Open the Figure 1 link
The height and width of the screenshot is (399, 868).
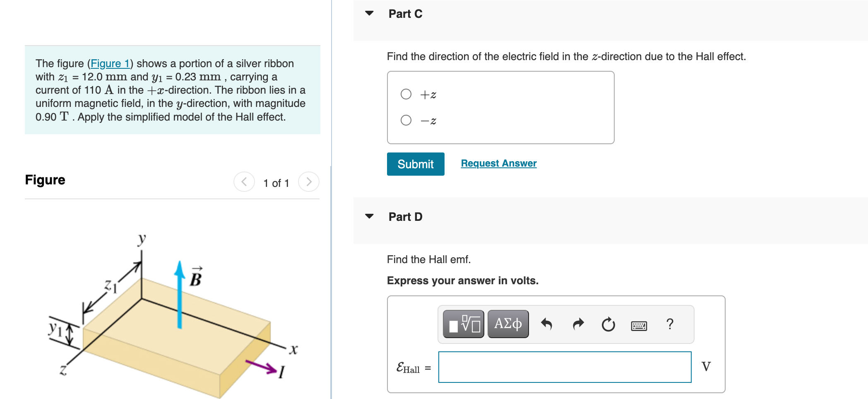point(110,63)
